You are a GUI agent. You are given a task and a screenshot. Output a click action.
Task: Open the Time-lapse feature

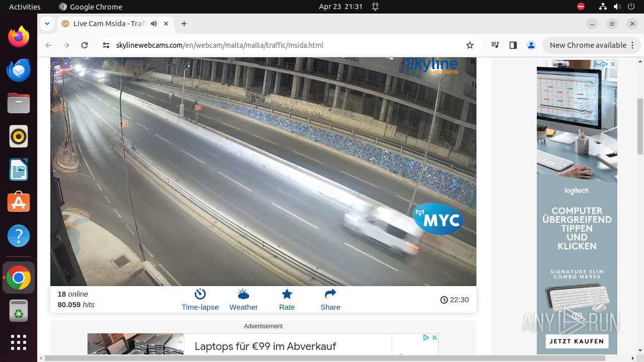click(200, 300)
